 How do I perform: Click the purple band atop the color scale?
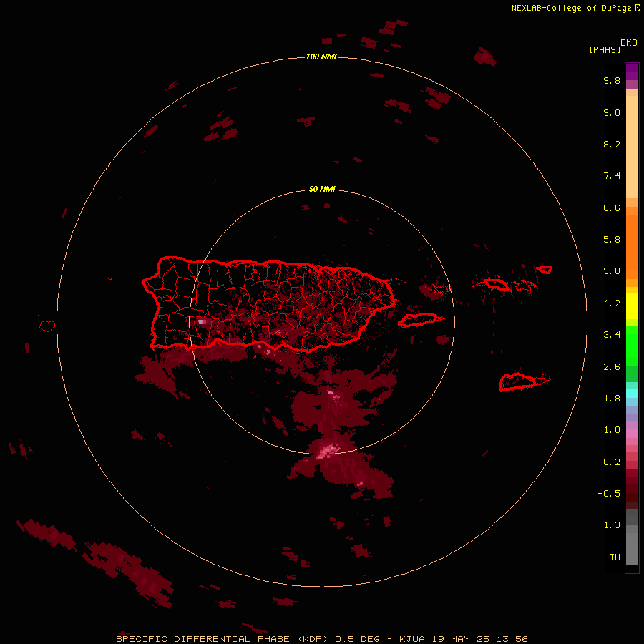pyautogui.click(x=632, y=72)
